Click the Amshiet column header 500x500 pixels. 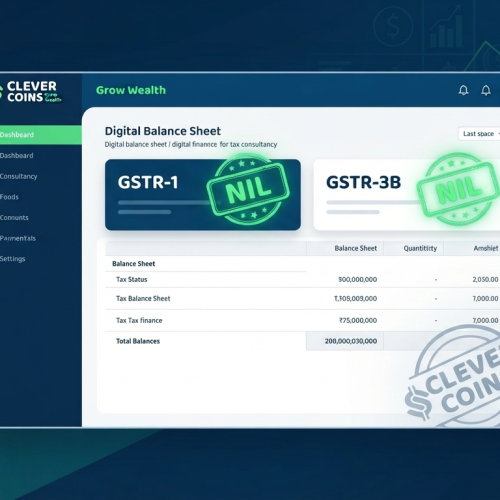(x=486, y=248)
